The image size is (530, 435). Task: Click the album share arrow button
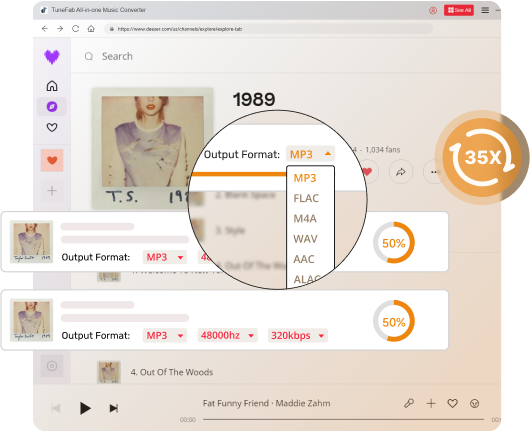[x=401, y=172]
